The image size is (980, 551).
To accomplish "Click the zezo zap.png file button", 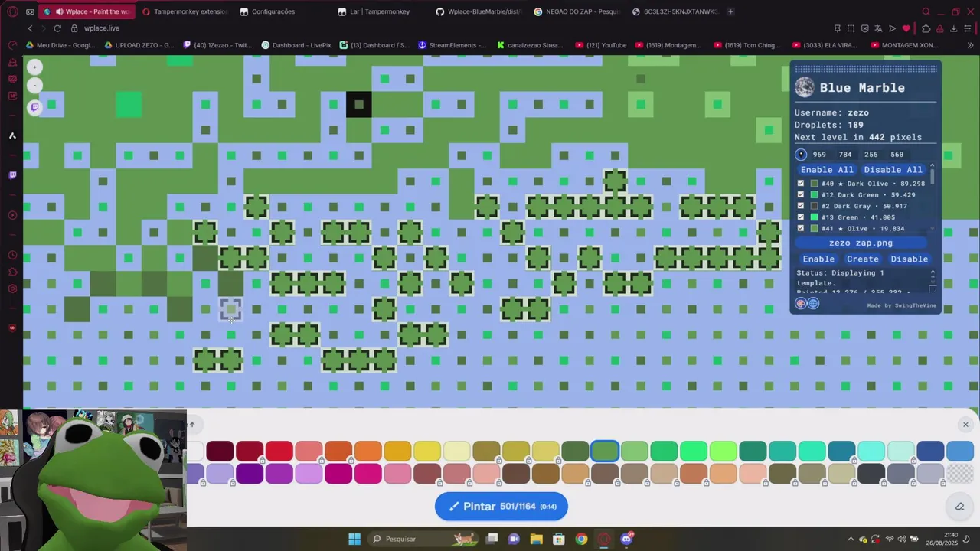I will [861, 243].
